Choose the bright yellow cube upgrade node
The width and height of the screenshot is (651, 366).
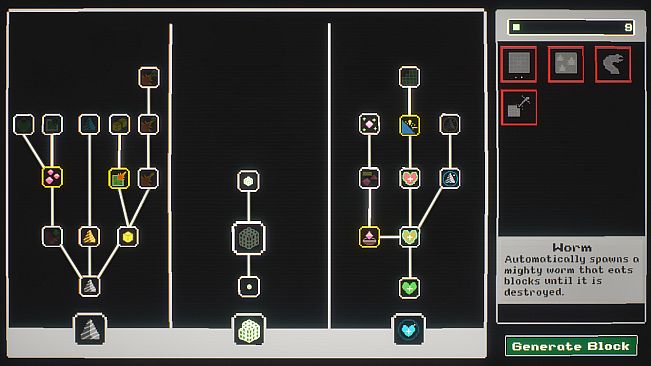coord(128,237)
